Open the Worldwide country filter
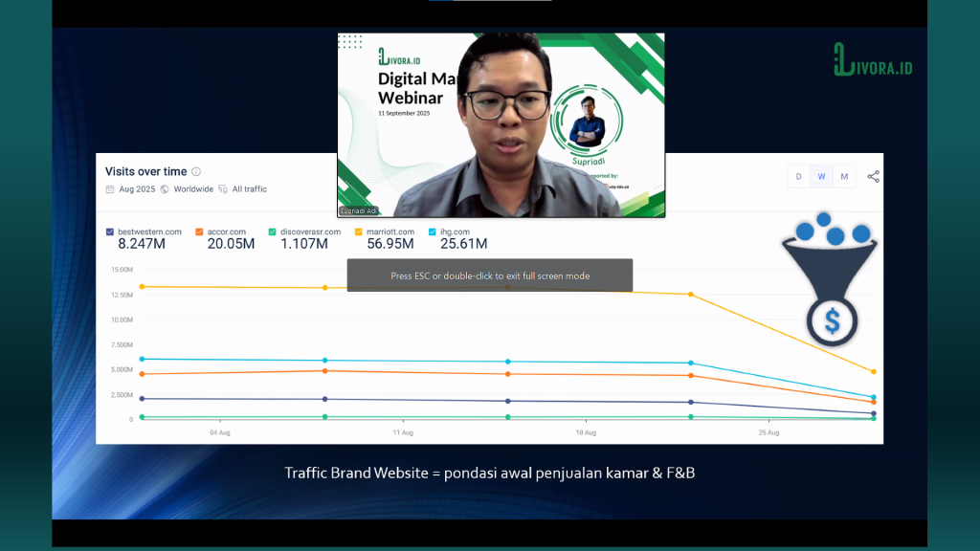The width and height of the screenshot is (980, 551). pos(193,189)
